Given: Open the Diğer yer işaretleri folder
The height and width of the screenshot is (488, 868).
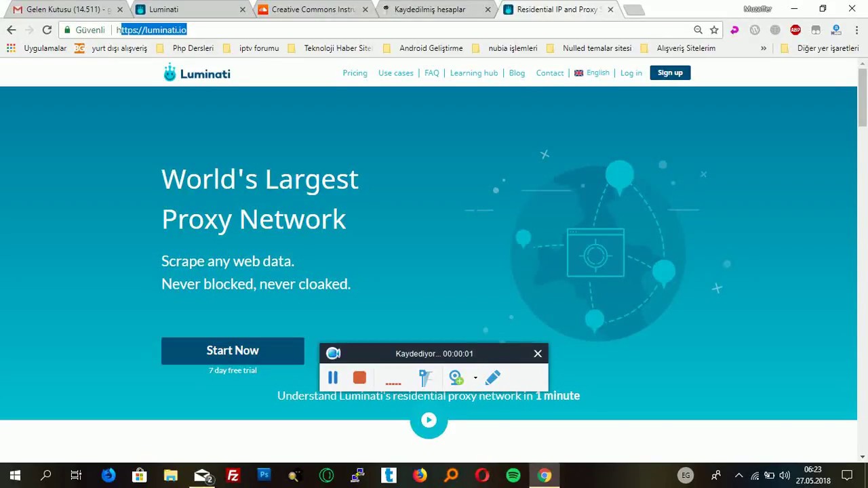Looking at the screenshot, I should coord(820,48).
